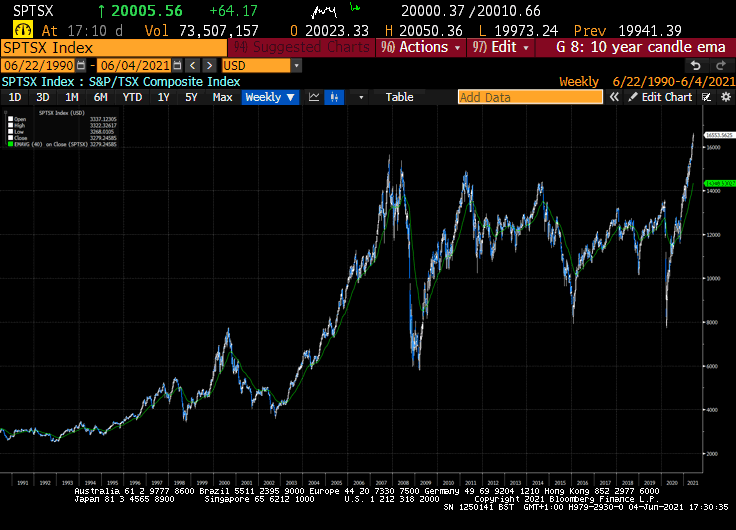Open Suggested Charts menu
Screen dimensions: 736x530
[x=301, y=47]
